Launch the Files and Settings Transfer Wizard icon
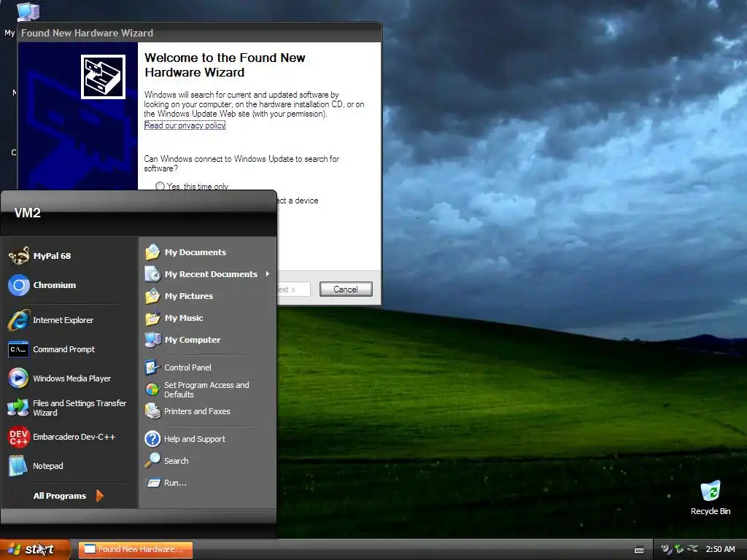747x560 pixels. tap(18, 408)
